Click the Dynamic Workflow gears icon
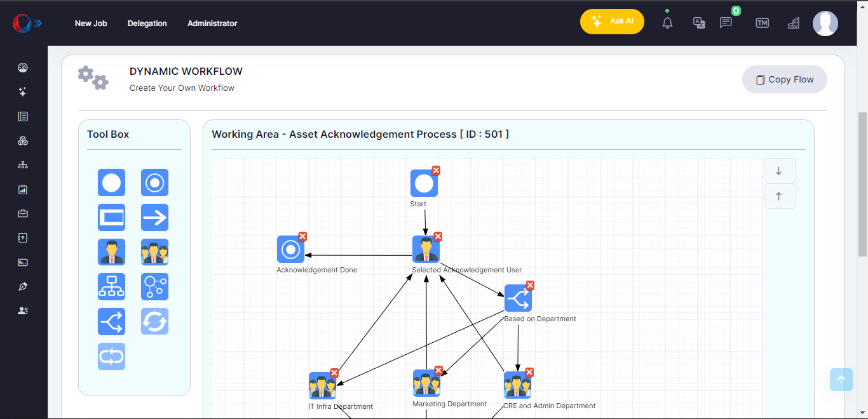Image resolution: width=868 pixels, height=419 pixels. tap(93, 78)
